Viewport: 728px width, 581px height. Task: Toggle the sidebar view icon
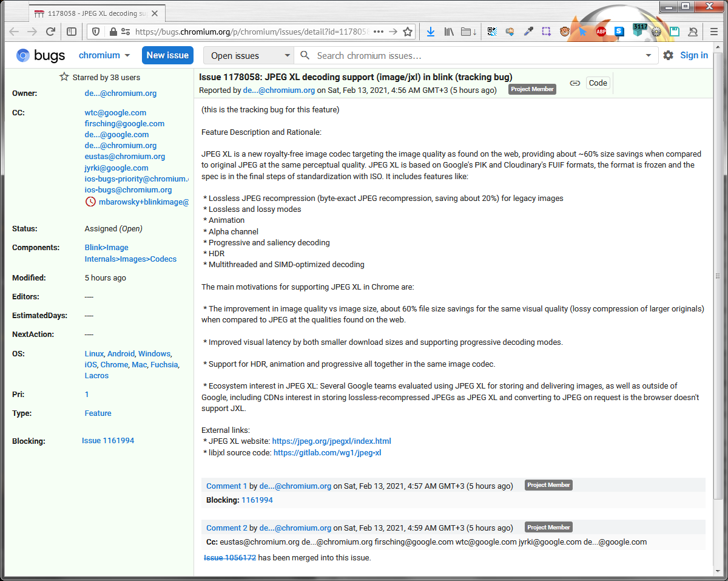pyautogui.click(x=72, y=32)
